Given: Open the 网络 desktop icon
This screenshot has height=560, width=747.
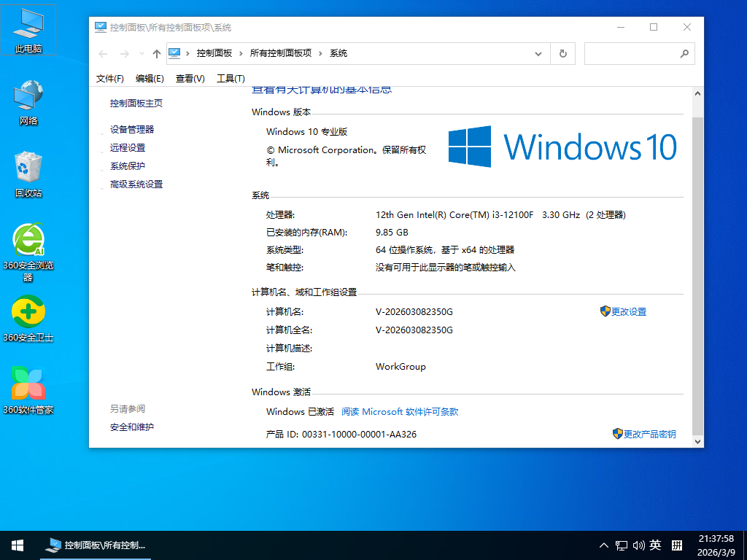Looking at the screenshot, I should (x=28, y=98).
